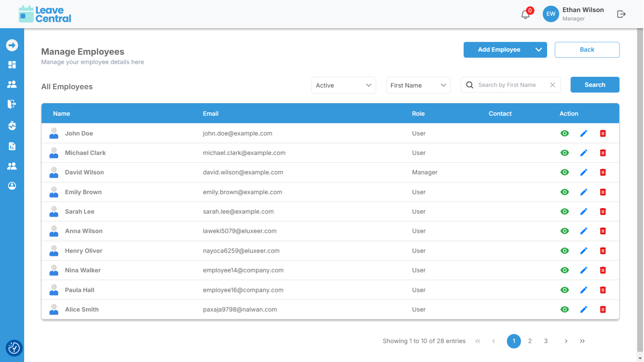Click the Search button
644x362 pixels.
tap(595, 85)
